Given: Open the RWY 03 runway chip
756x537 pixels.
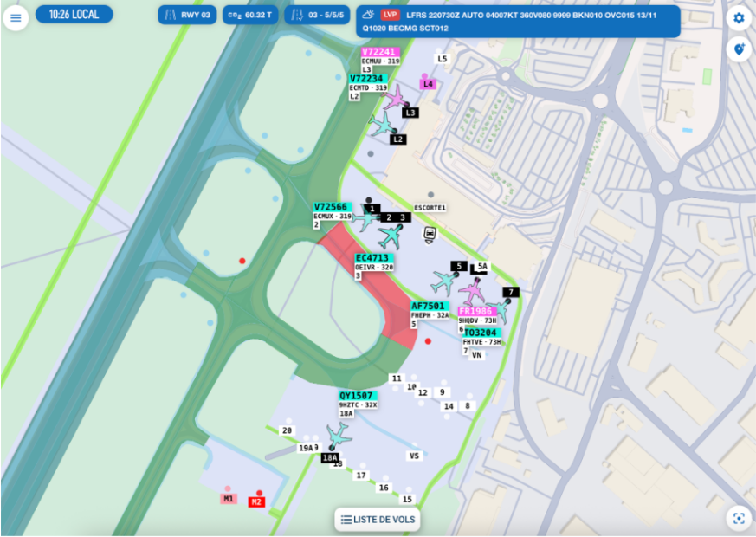Looking at the screenshot, I should (x=188, y=15).
